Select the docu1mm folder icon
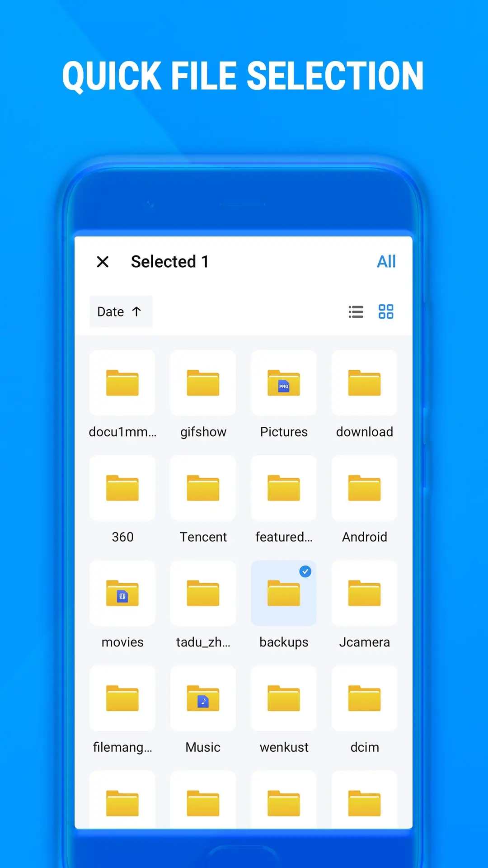The width and height of the screenshot is (488, 868). click(122, 383)
